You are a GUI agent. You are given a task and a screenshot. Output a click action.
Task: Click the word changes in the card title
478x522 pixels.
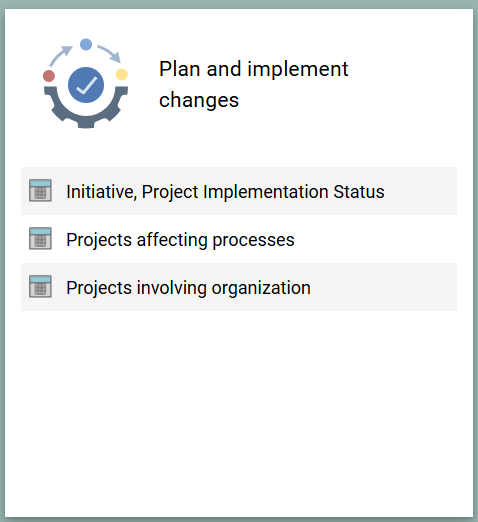point(199,100)
